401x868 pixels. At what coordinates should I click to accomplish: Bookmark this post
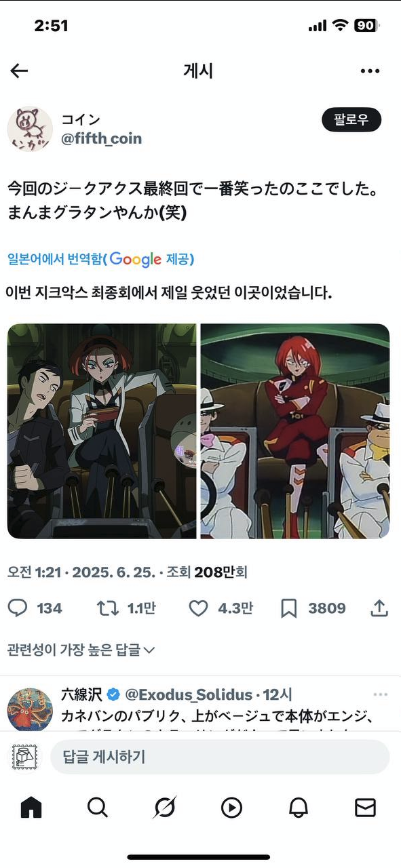pyautogui.click(x=289, y=608)
